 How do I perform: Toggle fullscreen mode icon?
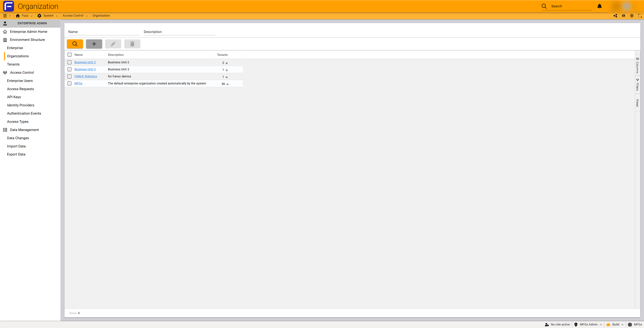pos(640,16)
